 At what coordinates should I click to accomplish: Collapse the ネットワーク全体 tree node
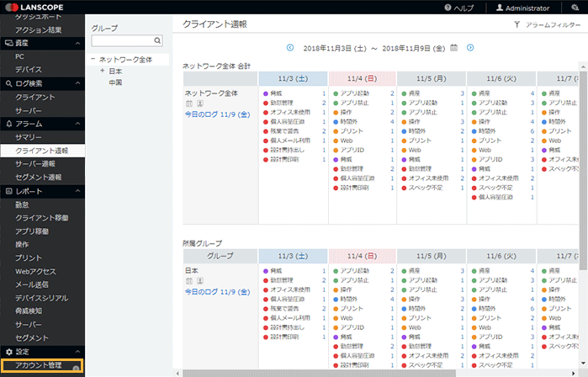tap(93, 60)
